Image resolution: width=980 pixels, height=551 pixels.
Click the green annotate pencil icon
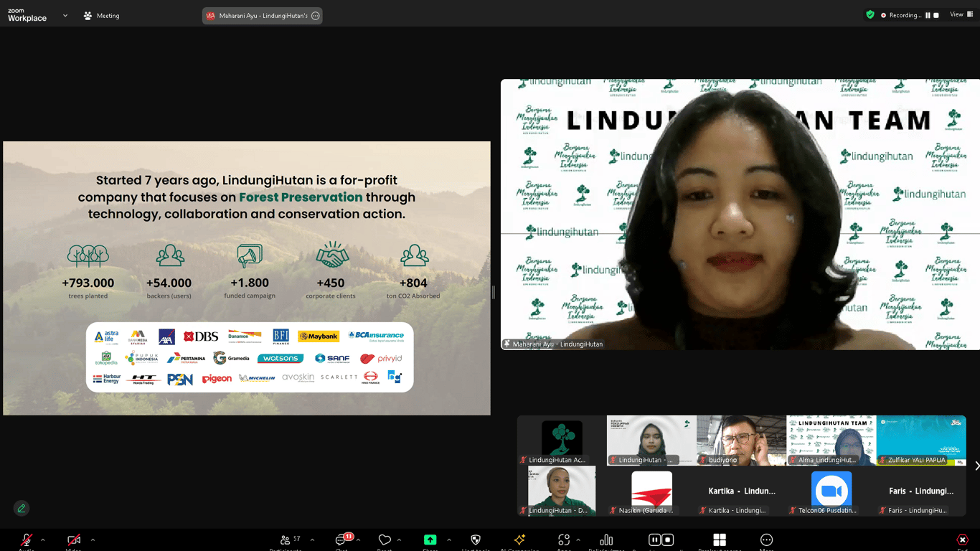[22, 508]
